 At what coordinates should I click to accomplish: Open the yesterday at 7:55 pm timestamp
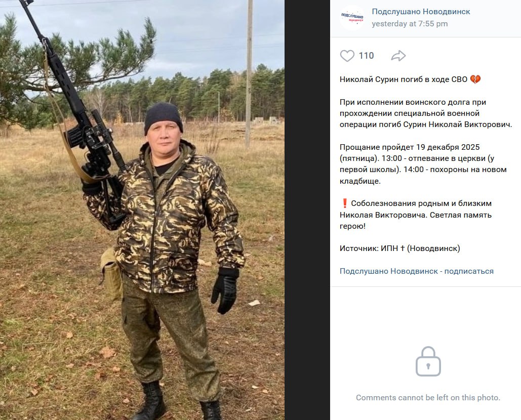tap(409, 24)
